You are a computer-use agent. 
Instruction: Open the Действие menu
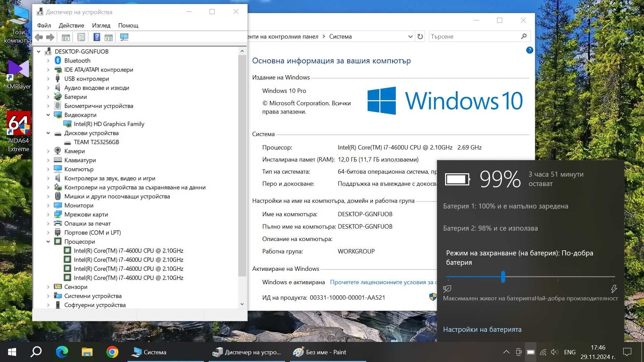[x=71, y=25]
